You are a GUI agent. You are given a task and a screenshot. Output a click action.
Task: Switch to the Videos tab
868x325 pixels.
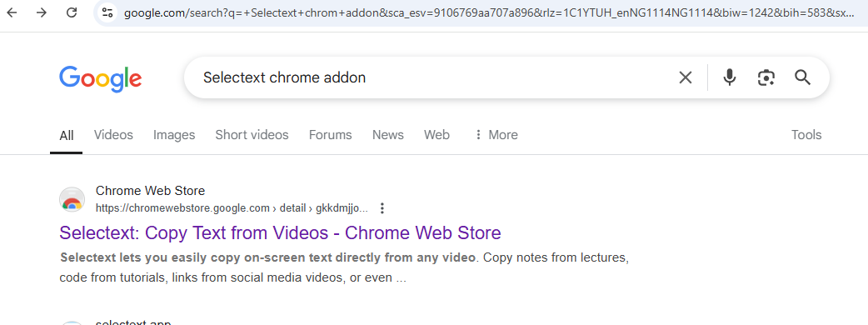point(113,135)
